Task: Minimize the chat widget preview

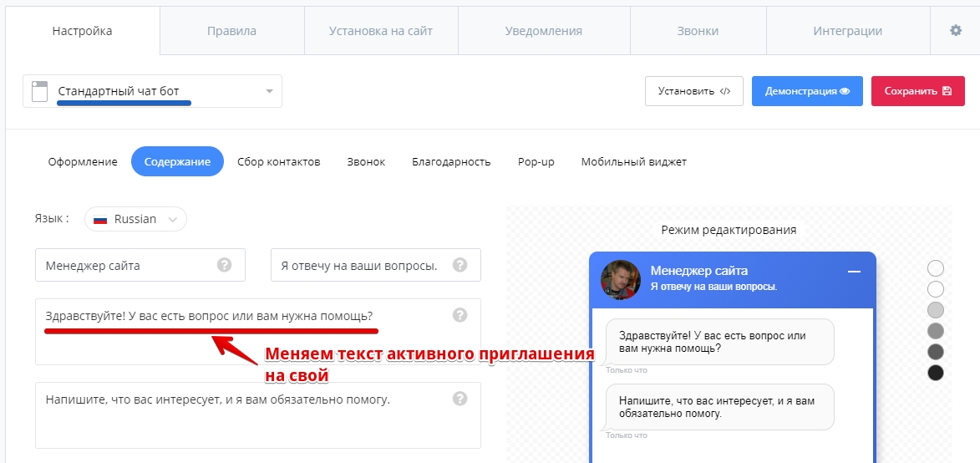Action: pos(854,271)
